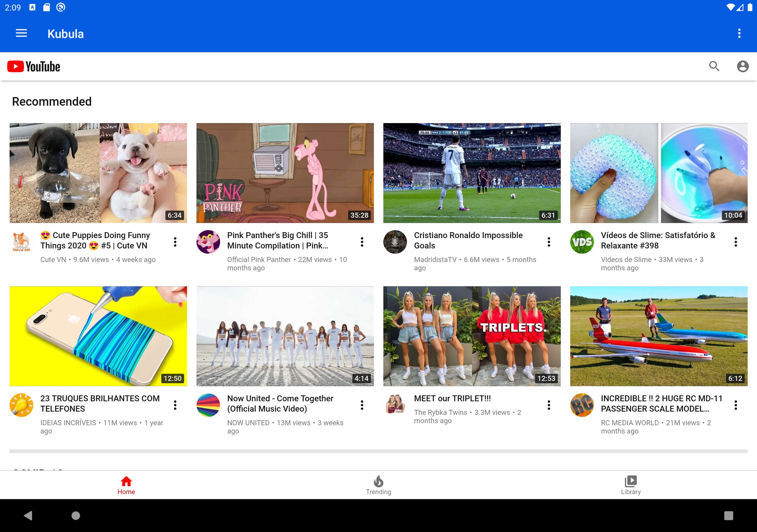
Task: Switch to the Home tab
Action: click(x=126, y=485)
